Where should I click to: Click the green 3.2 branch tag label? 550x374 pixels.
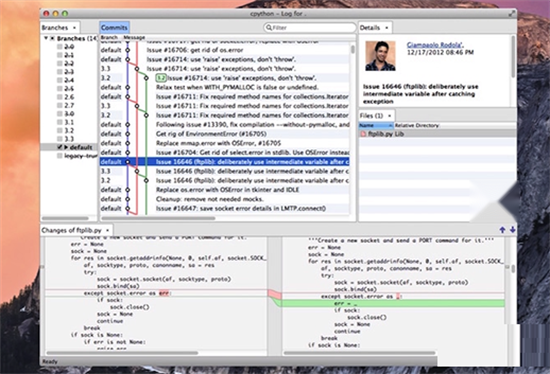(161, 78)
